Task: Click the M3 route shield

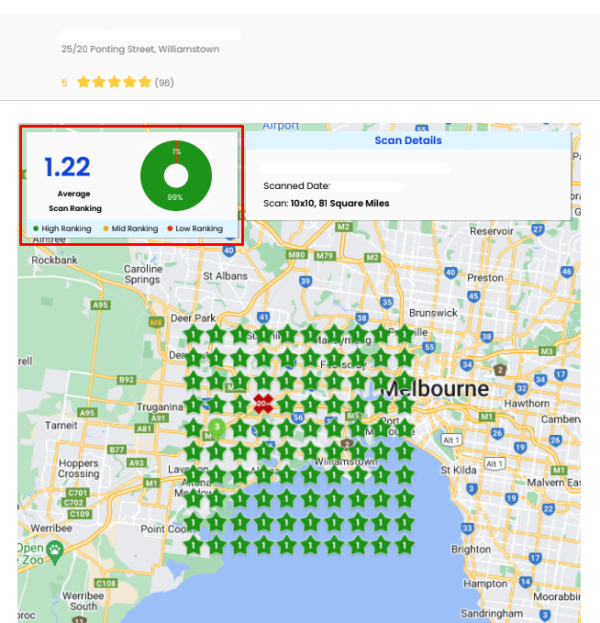Action: (547, 351)
